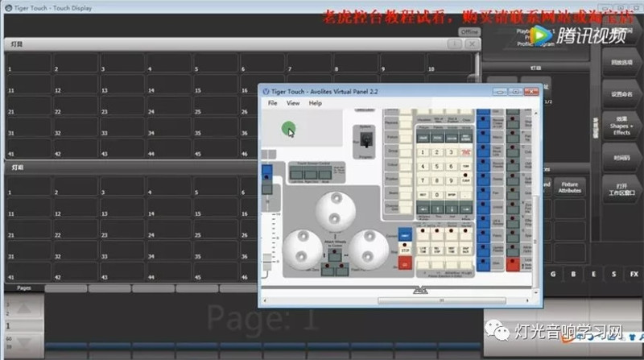Click the up arrow key below keypad
This screenshot has width=644, height=360.
click(437, 209)
